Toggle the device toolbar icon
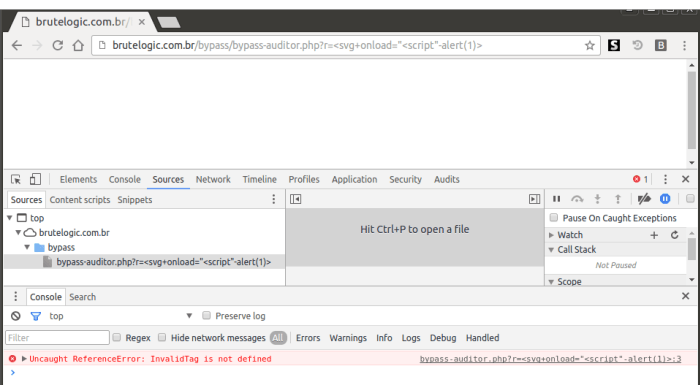 (x=35, y=180)
